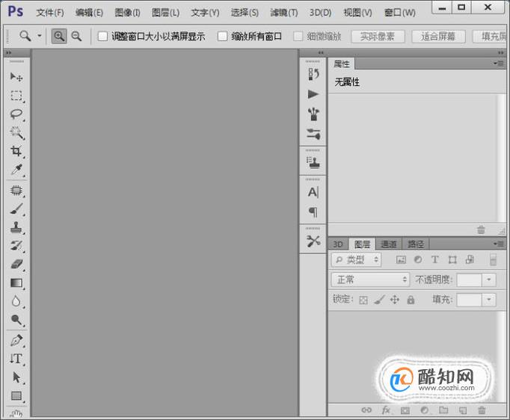Switch to the 通道 tab
The width and height of the screenshot is (510, 420).
click(x=389, y=244)
